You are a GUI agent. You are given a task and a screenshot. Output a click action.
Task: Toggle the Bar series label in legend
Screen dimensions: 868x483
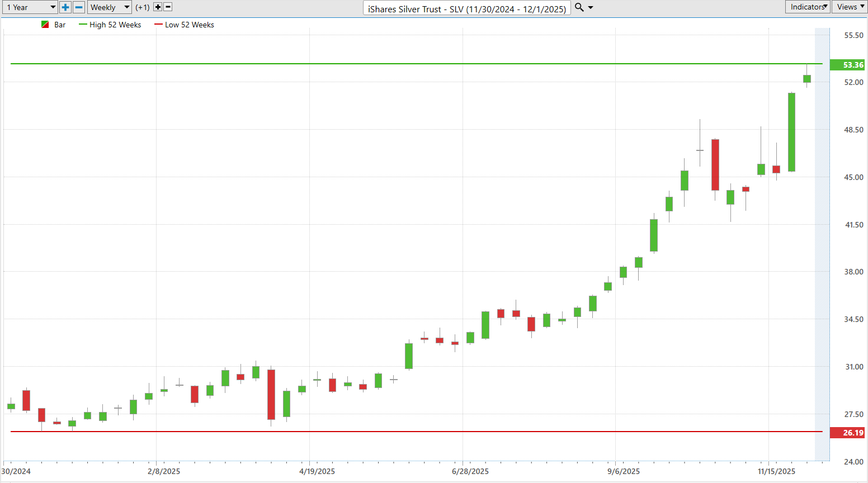tap(60, 25)
